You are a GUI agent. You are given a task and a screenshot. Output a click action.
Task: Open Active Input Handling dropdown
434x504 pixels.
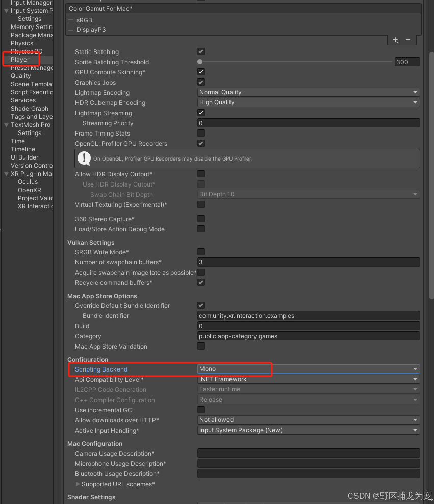[309, 430]
